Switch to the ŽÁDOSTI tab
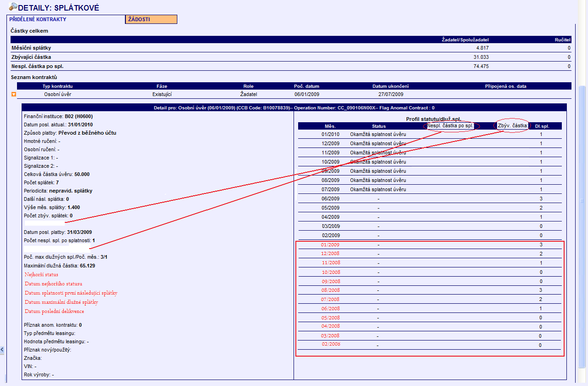 pyautogui.click(x=151, y=19)
